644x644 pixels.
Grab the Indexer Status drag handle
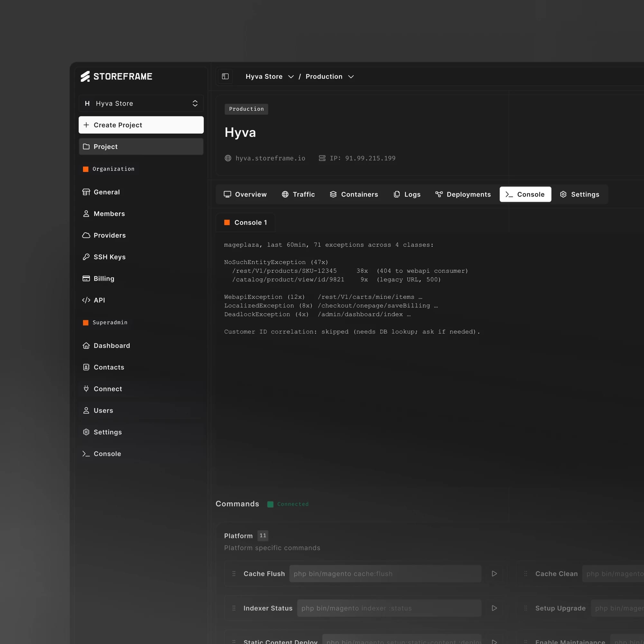[x=234, y=608]
